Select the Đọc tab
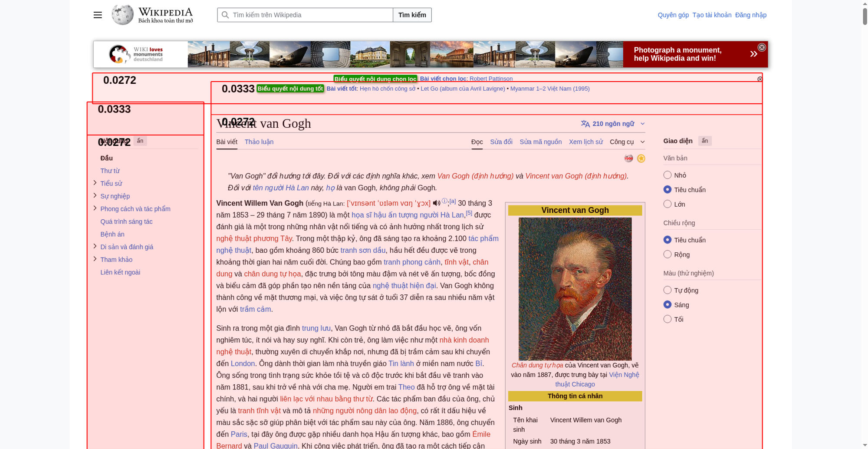868x449 pixels. point(477,142)
